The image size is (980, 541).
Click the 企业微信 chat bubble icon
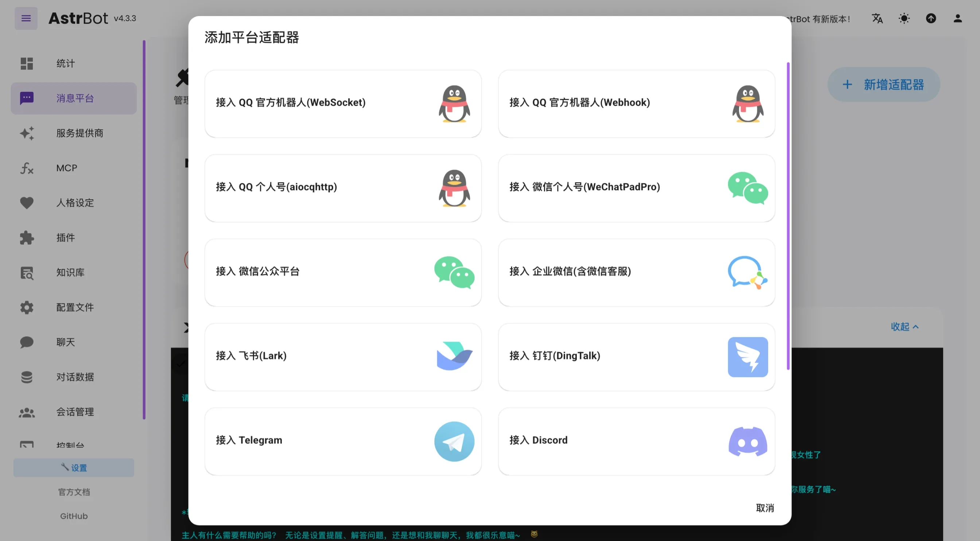click(747, 272)
